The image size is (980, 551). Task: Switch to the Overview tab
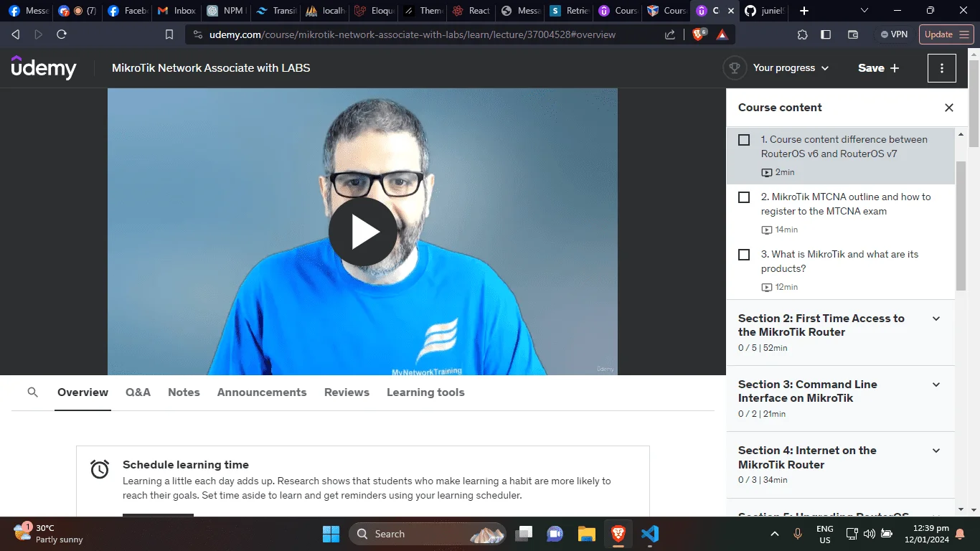pyautogui.click(x=83, y=392)
